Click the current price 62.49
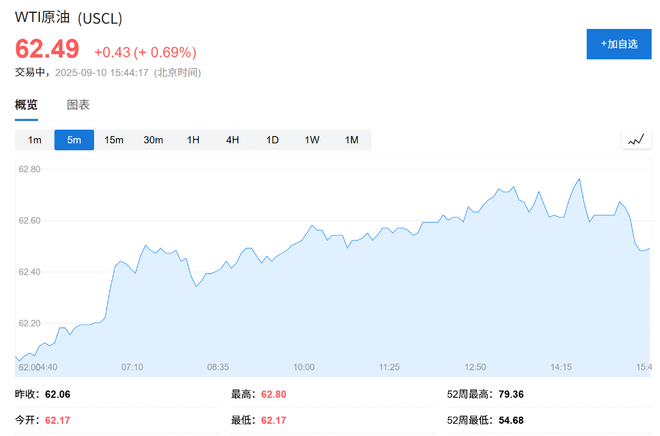The height and width of the screenshot is (436, 660). click(x=47, y=50)
